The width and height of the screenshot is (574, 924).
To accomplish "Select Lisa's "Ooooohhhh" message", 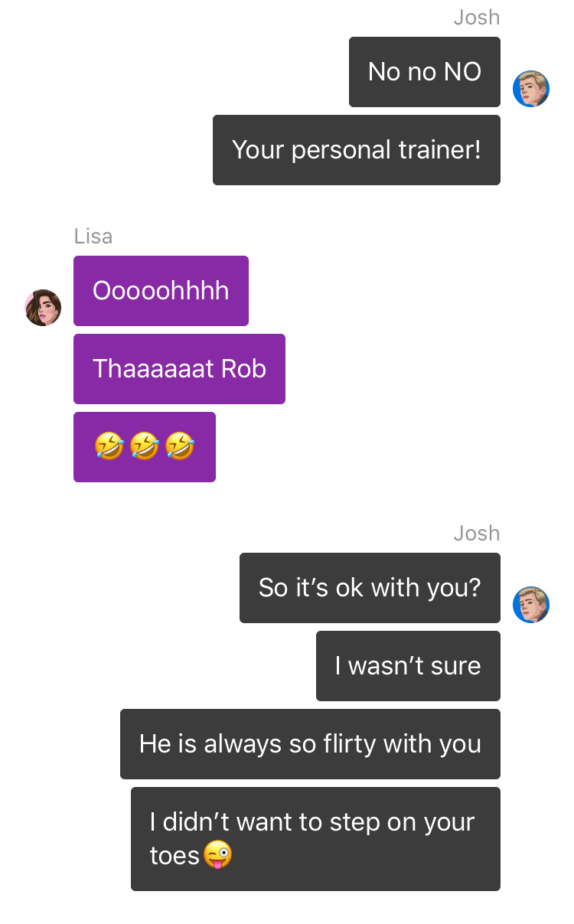I will coord(161,291).
